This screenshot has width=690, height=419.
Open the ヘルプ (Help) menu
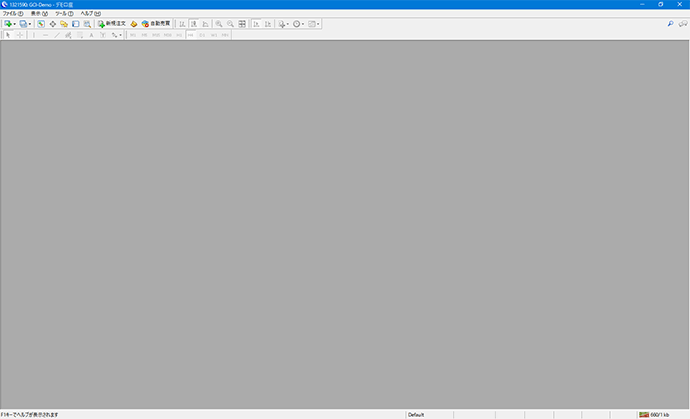[x=90, y=13]
